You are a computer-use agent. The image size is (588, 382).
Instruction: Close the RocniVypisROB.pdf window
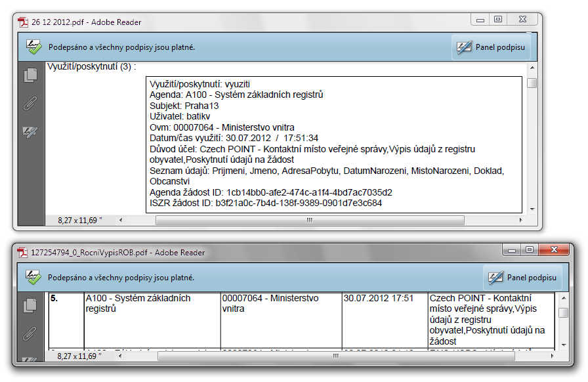[555, 250]
